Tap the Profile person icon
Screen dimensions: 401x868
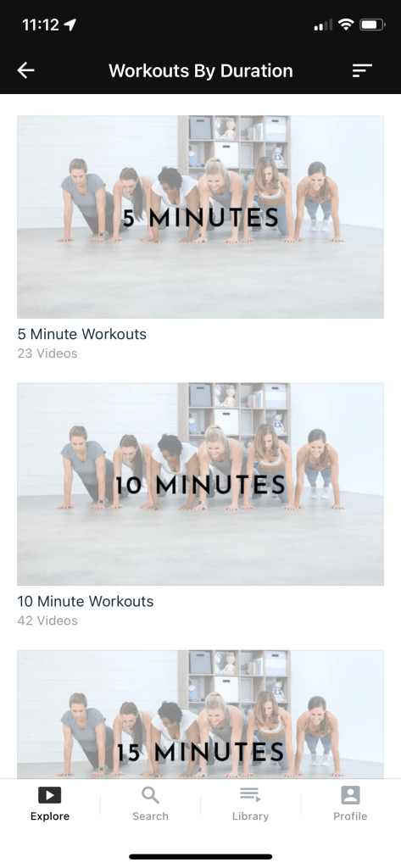pos(350,795)
